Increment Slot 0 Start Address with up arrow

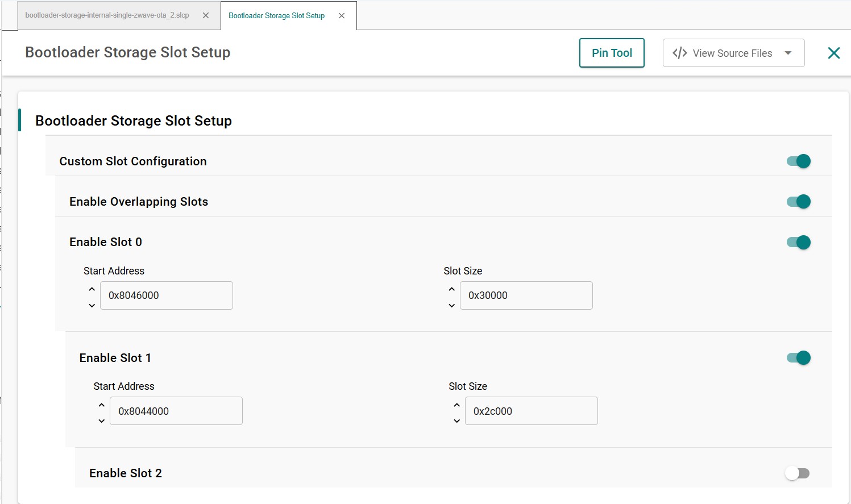[x=92, y=289]
